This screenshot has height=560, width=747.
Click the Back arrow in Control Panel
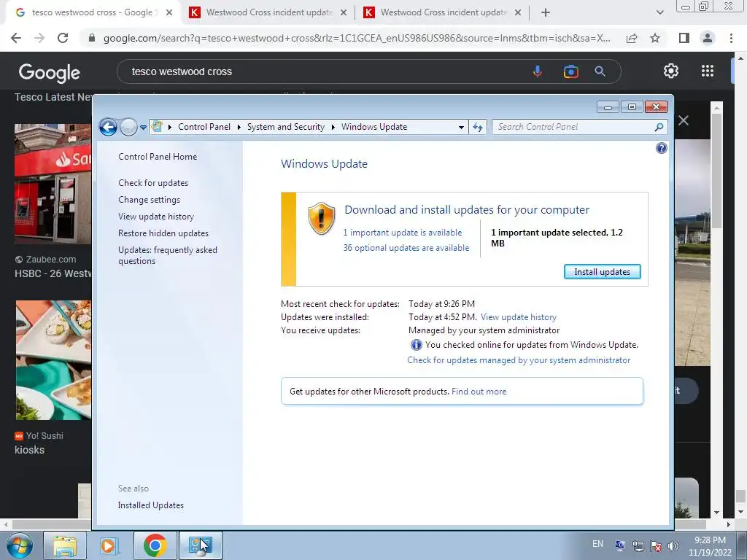(108, 127)
